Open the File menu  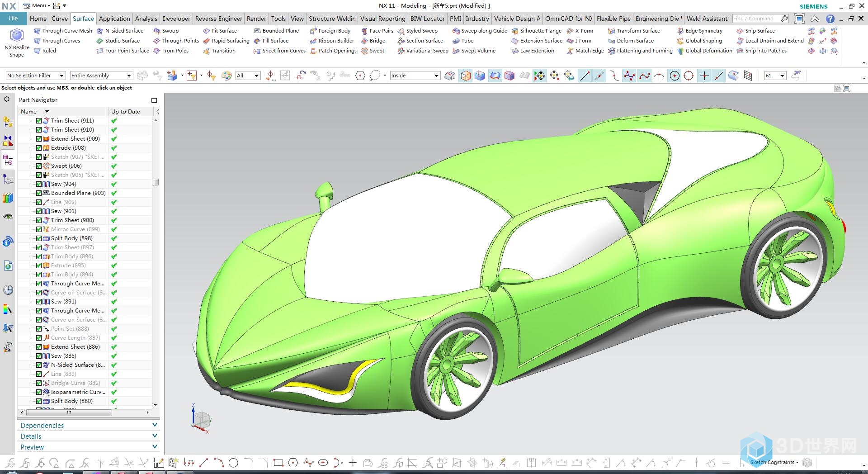[x=13, y=19]
